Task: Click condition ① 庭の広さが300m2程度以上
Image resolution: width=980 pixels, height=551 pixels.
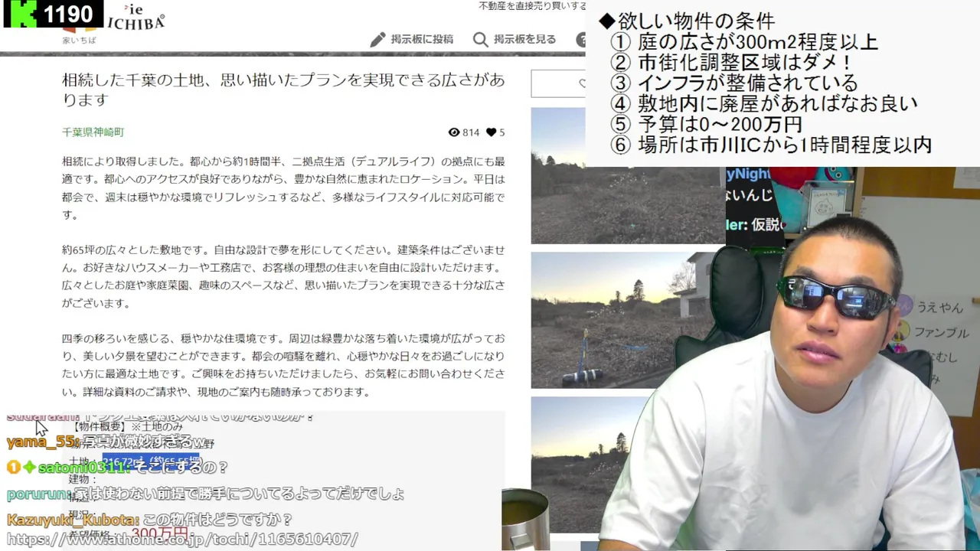Action: pos(744,42)
